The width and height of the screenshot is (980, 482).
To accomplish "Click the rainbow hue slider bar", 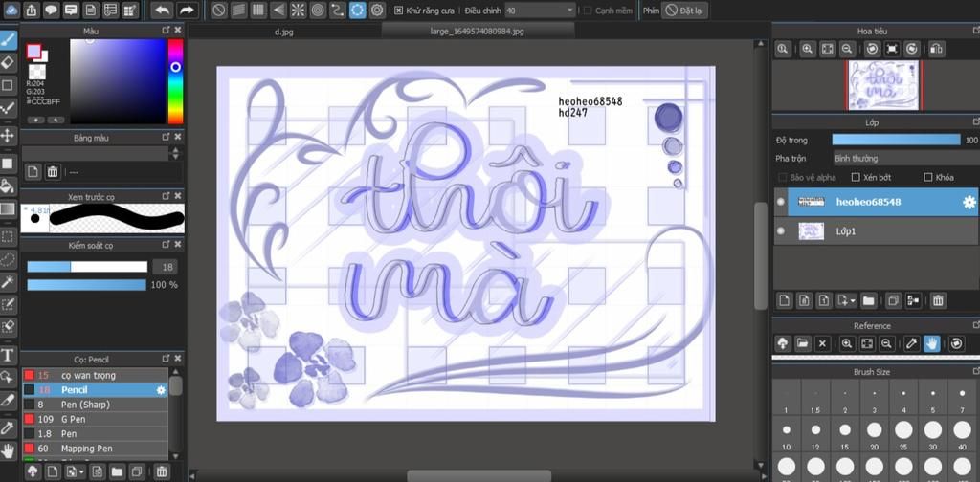I will [176, 81].
